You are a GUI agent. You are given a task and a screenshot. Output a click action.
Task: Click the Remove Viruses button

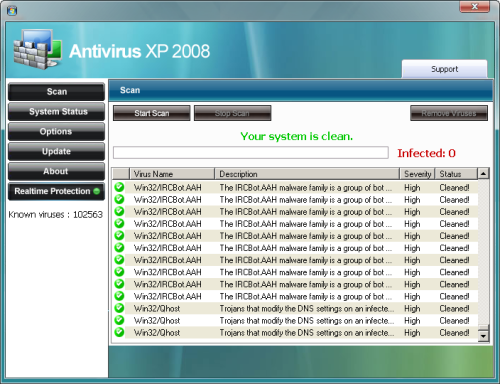click(x=449, y=113)
